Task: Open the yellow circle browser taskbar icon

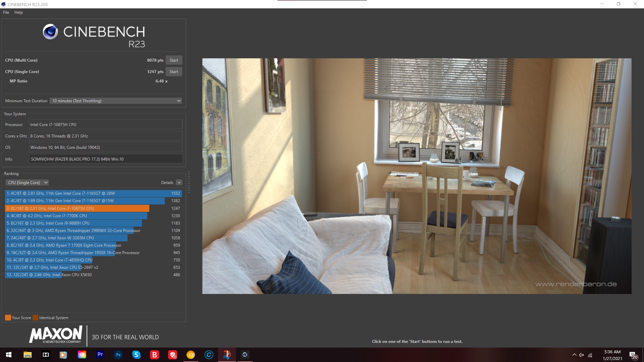Action: [x=191, y=355]
